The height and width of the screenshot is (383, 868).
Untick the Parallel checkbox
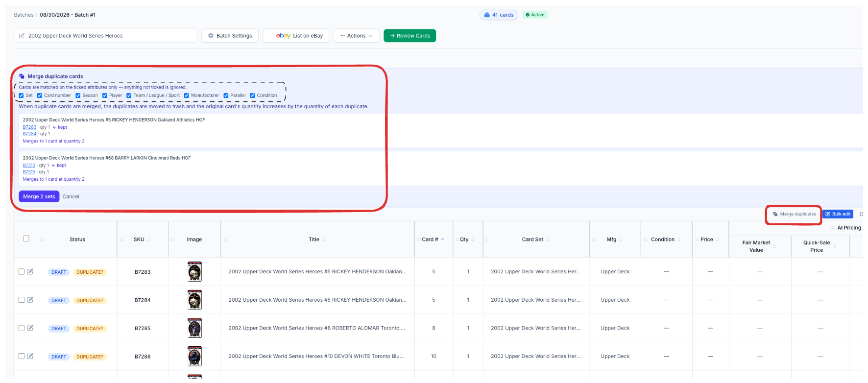tap(226, 96)
